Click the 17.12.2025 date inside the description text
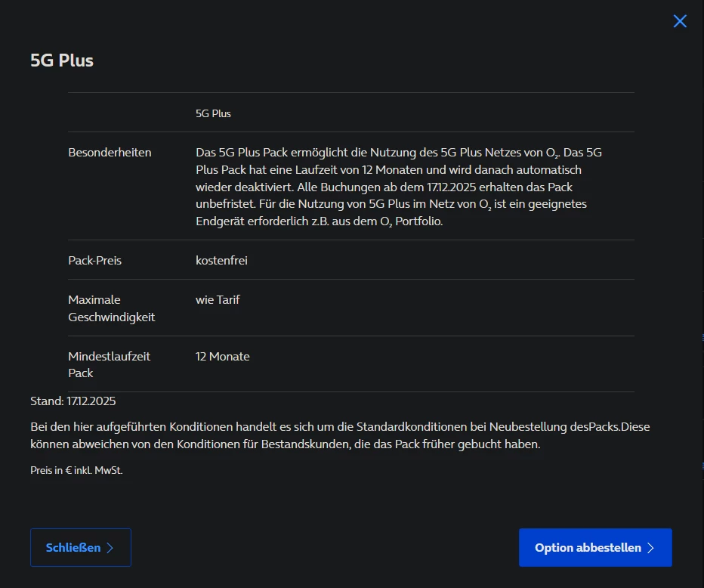The height and width of the screenshot is (588, 704). pos(446,187)
